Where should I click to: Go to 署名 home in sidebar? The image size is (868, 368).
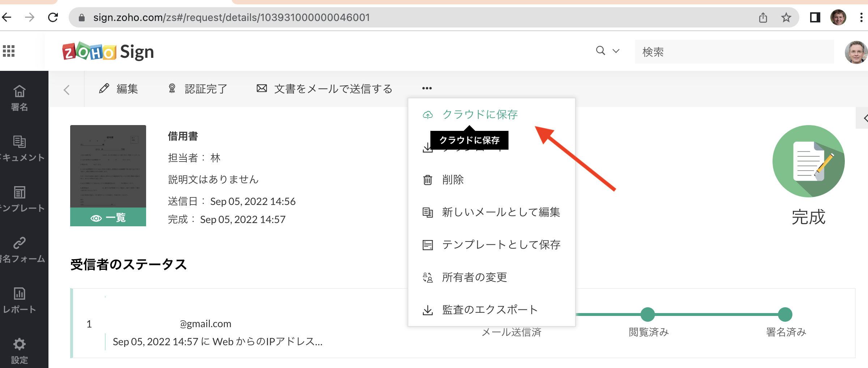[x=20, y=98]
